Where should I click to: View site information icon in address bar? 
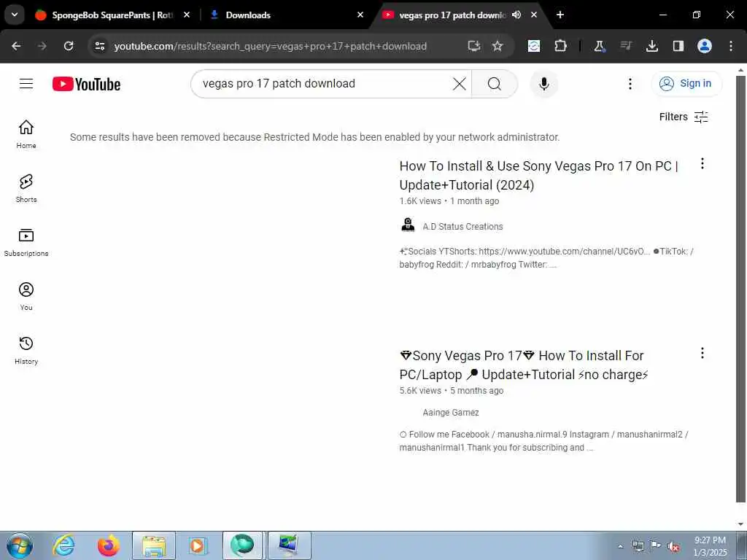pos(99,46)
